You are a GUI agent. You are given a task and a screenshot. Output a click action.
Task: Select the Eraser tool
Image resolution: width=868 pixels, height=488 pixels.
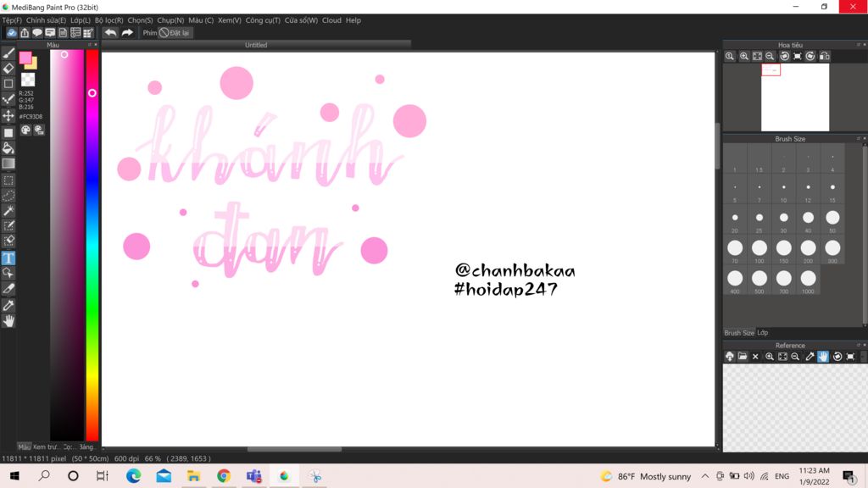click(x=8, y=68)
